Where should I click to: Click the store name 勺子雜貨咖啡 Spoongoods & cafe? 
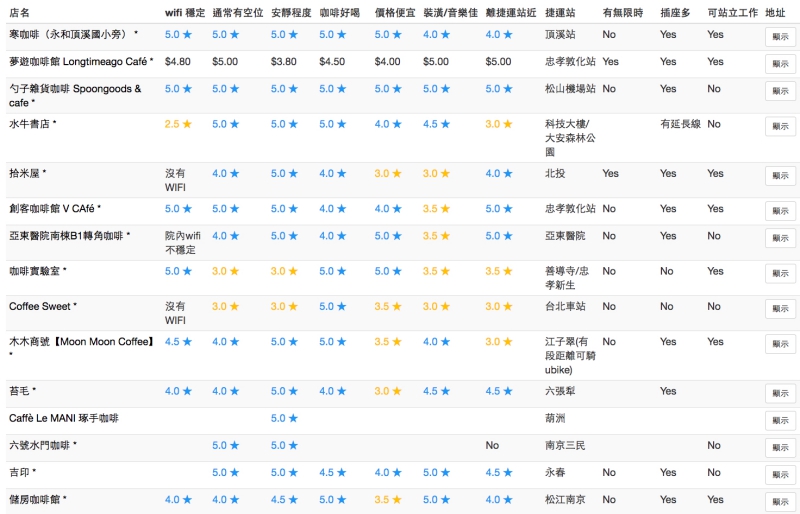click(x=75, y=95)
